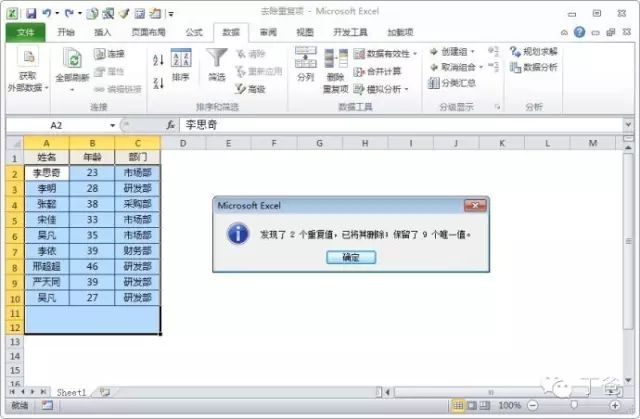Click cell containing 邢超超
The image size is (640, 419).
(47, 266)
